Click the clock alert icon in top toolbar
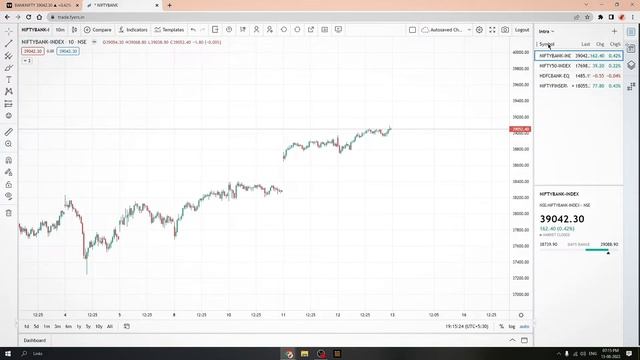640x360 pixels. tap(229, 30)
